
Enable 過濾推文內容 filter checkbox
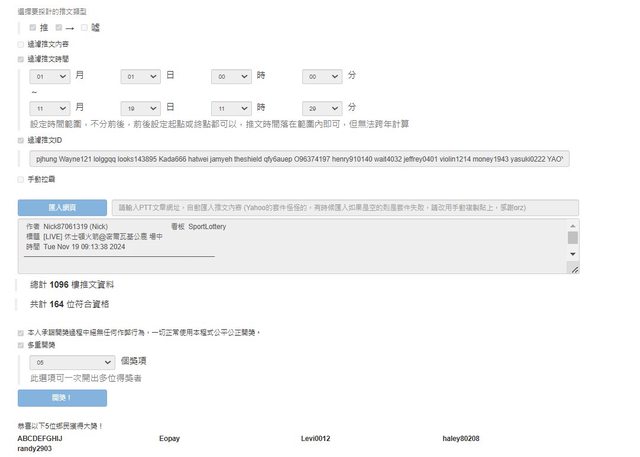click(21, 44)
